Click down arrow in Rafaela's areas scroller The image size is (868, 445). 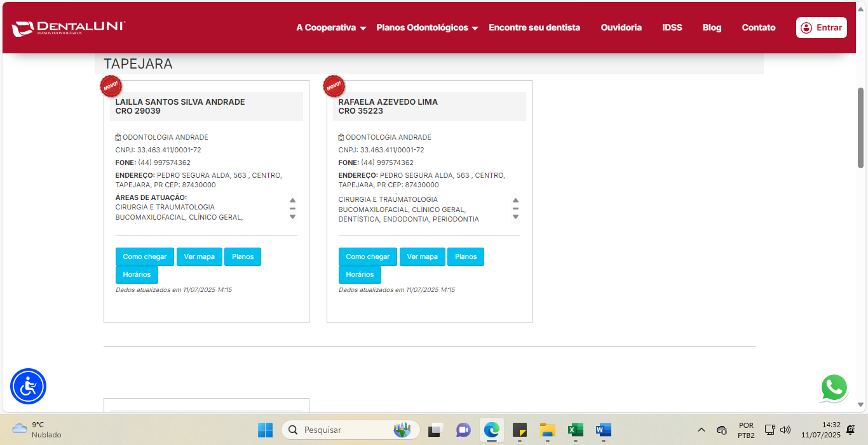515,217
